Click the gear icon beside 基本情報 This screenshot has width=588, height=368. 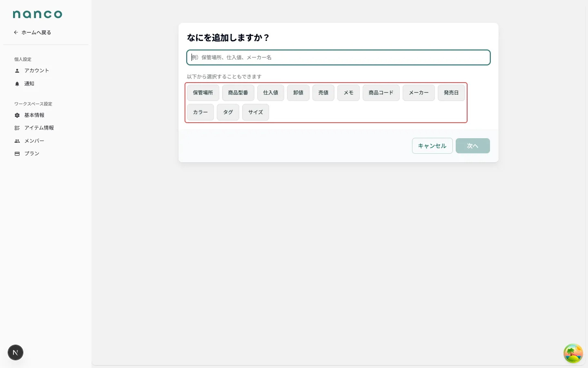click(17, 115)
